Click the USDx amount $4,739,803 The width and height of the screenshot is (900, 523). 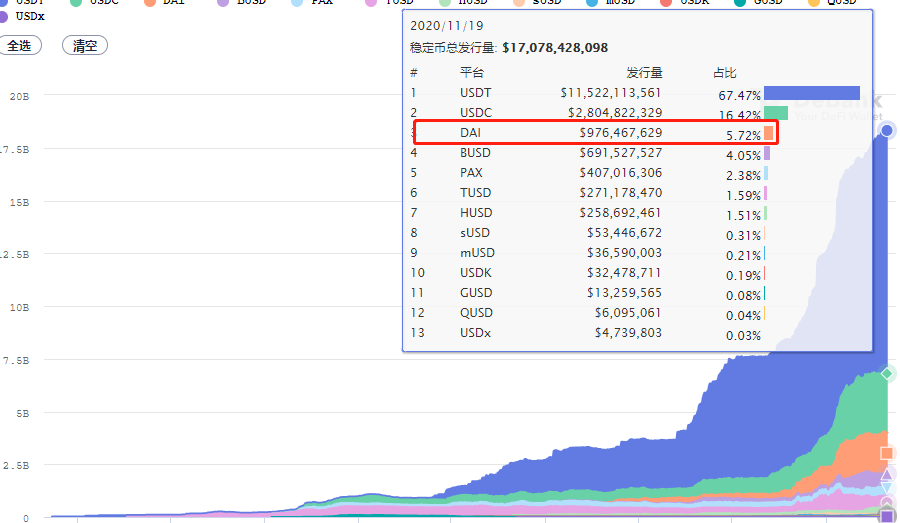(628, 333)
